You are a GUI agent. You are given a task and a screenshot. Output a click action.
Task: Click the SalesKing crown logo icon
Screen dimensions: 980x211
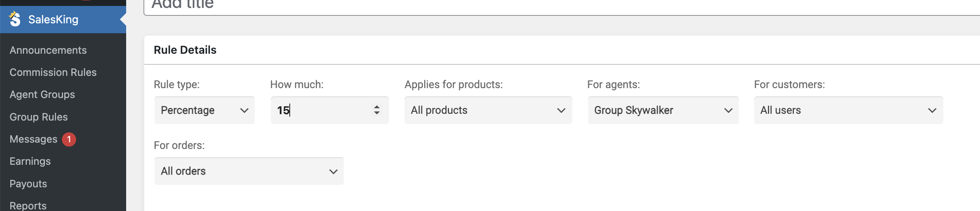point(15,19)
